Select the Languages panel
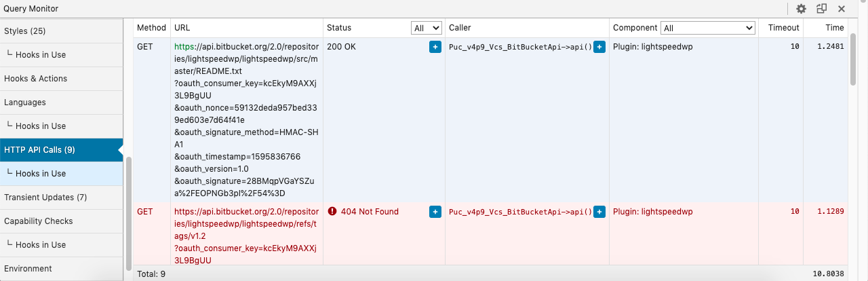The image size is (868, 281). click(61, 102)
